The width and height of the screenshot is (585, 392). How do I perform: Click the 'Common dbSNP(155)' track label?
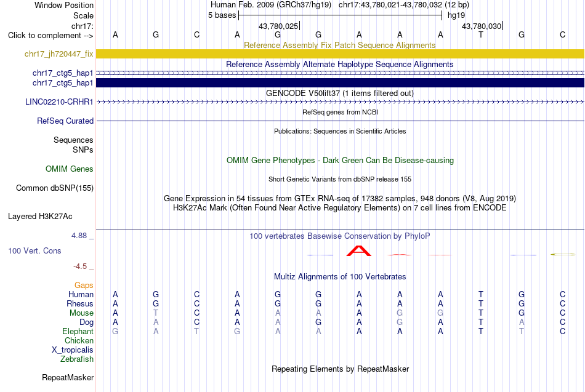coord(55,188)
